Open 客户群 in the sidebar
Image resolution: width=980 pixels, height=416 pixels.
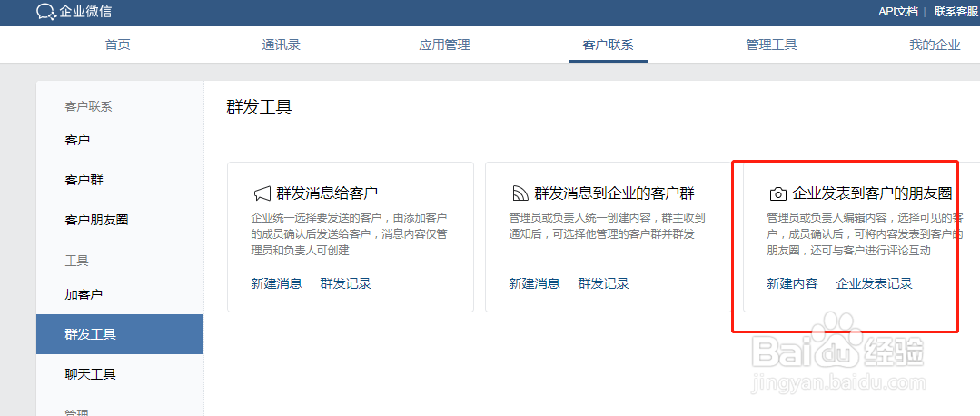84,180
